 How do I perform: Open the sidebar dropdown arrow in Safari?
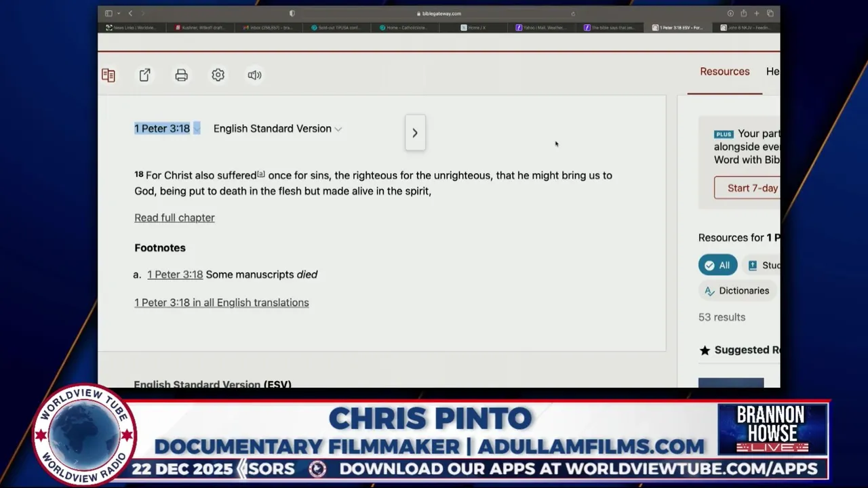(118, 14)
